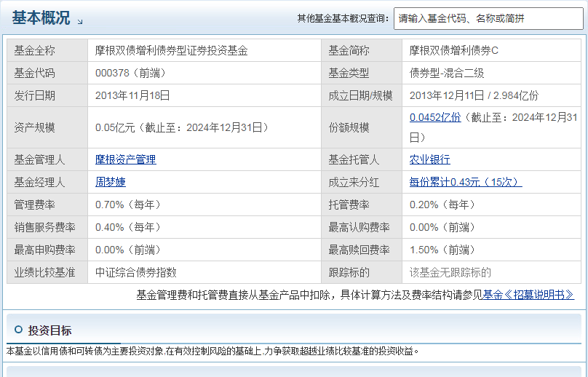Click the 成立日期/规模 label cell

click(362, 95)
